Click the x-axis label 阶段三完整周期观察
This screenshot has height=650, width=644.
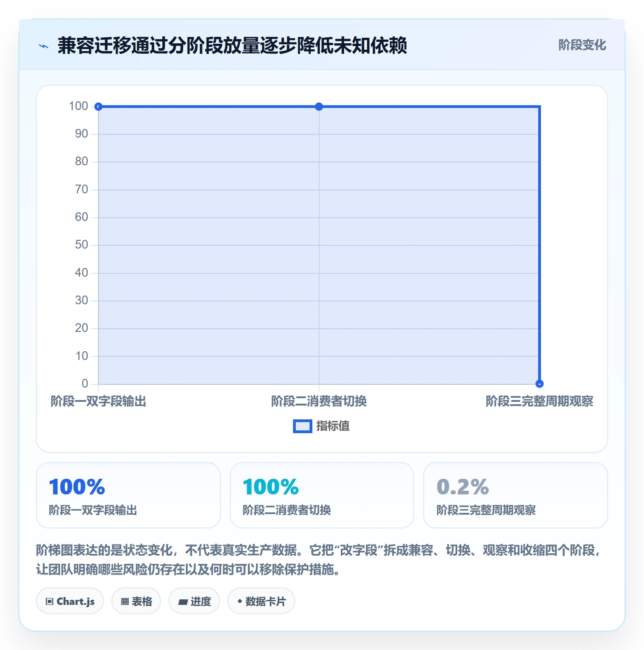(540, 401)
